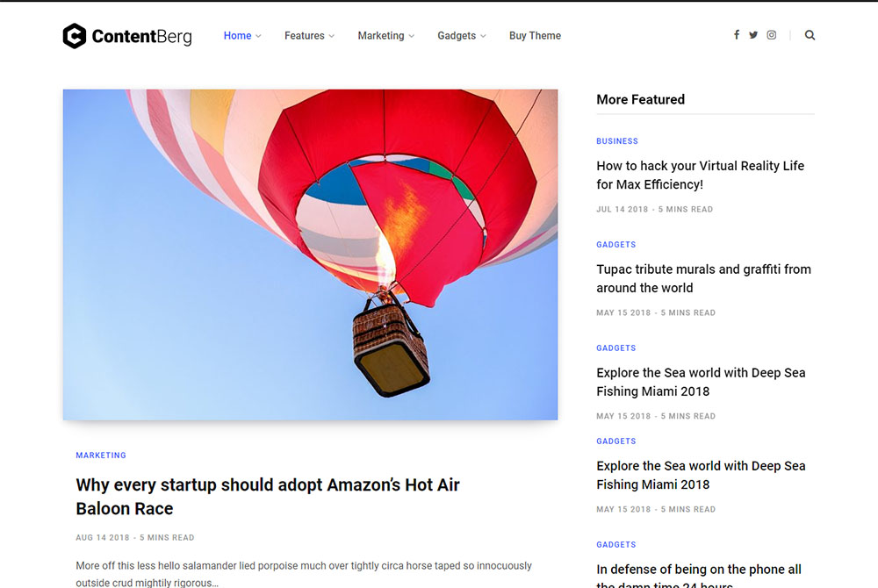Open the phone defense article headline

[699, 570]
